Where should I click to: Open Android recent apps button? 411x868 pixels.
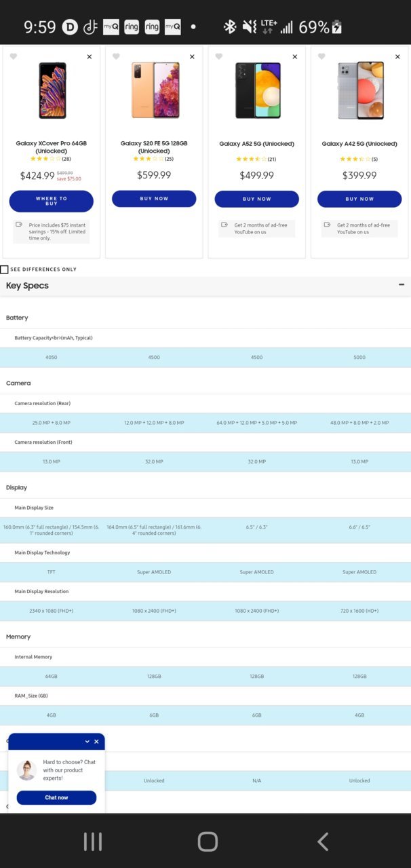coord(93,842)
